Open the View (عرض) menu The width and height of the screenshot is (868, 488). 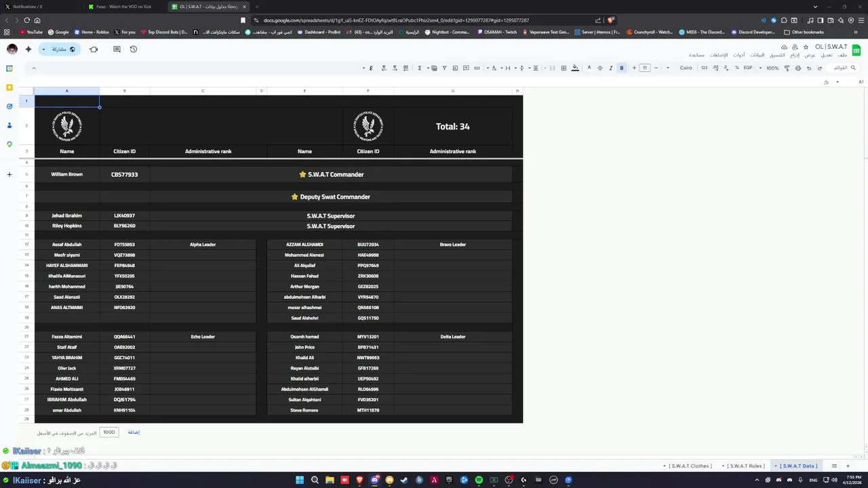[810, 55]
